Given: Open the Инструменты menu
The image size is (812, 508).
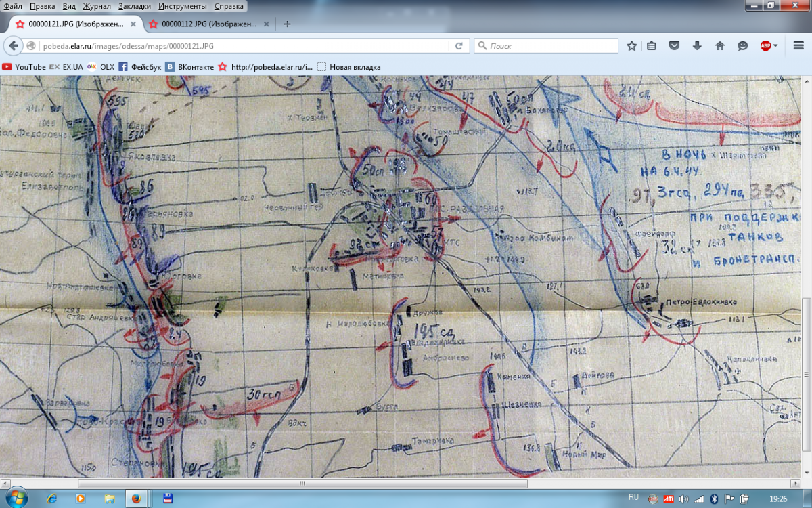Looking at the screenshot, I should 184,6.
